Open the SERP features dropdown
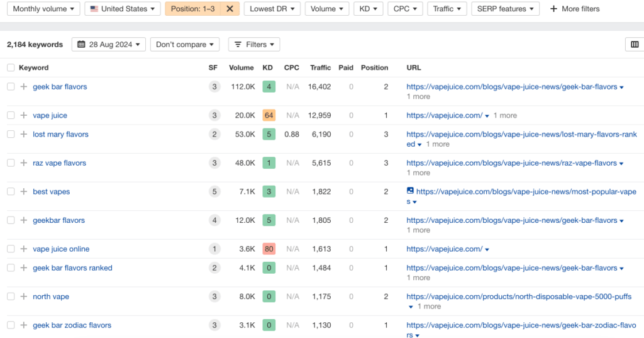 point(505,9)
